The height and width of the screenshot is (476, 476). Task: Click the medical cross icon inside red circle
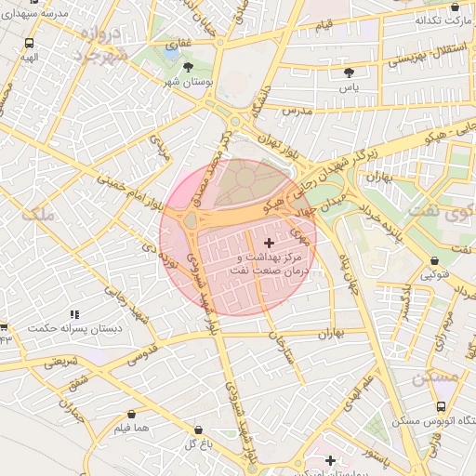269,243
